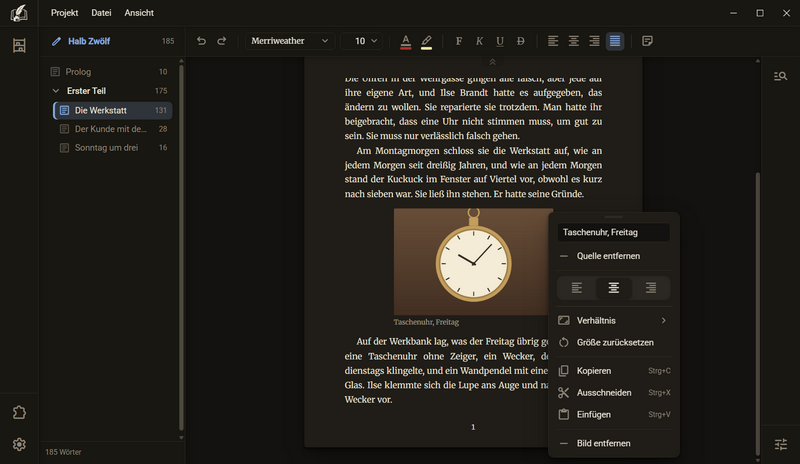The width and height of the screenshot is (800, 464).
Task: Open the Ansicht menu
Action: tap(139, 13)
